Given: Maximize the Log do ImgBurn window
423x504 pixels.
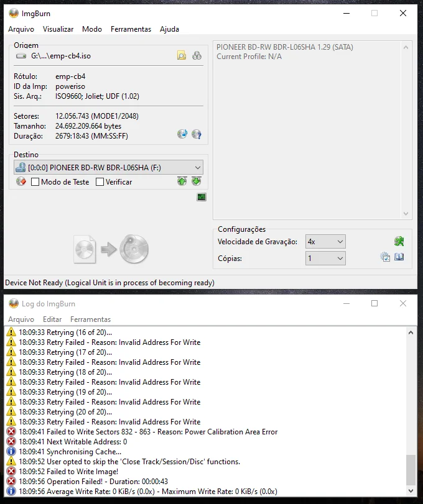Looking at the screenshot, I should [x=374, y=303].
